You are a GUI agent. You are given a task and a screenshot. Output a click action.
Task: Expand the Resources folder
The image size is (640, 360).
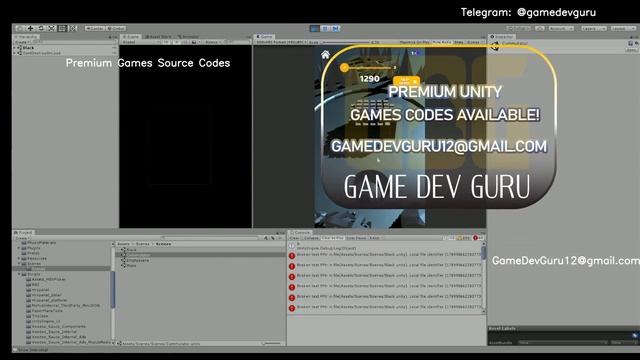(19, 258)
